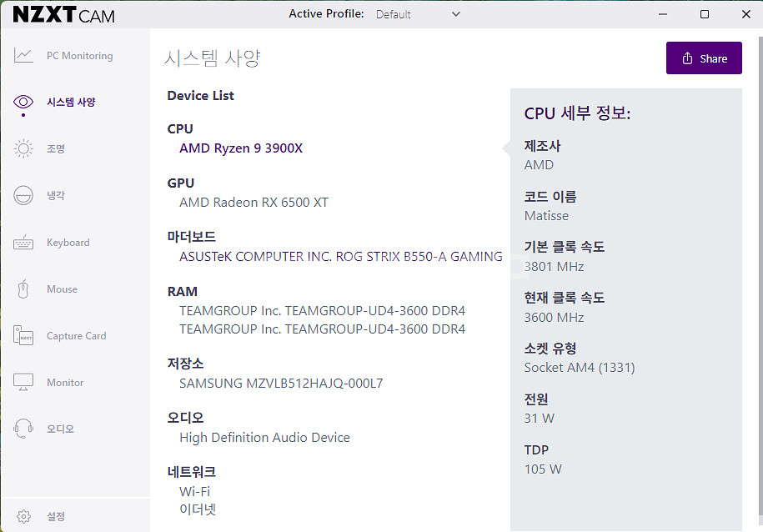Click the 'Matisse' code name value

[x=546, y=216]
